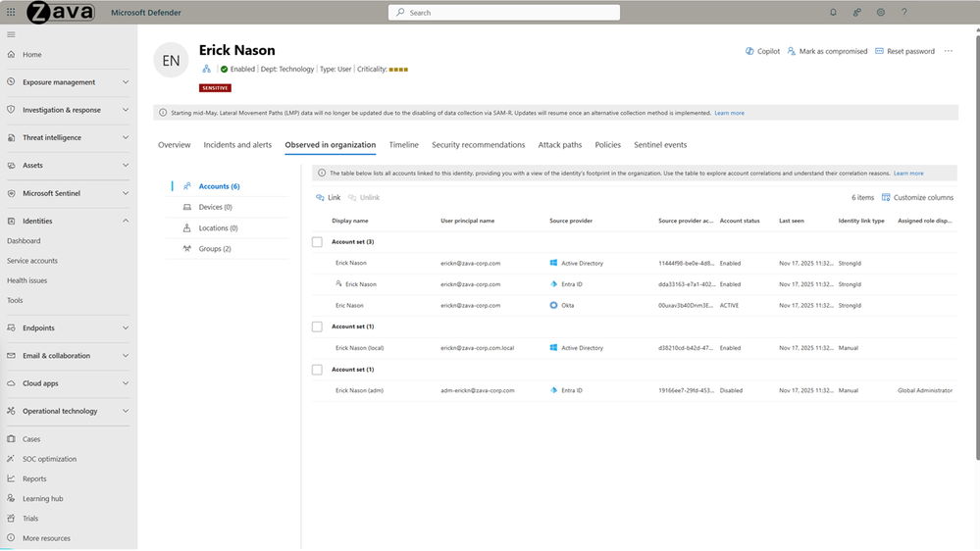Switch to Attack paths tab

[560, 145]
